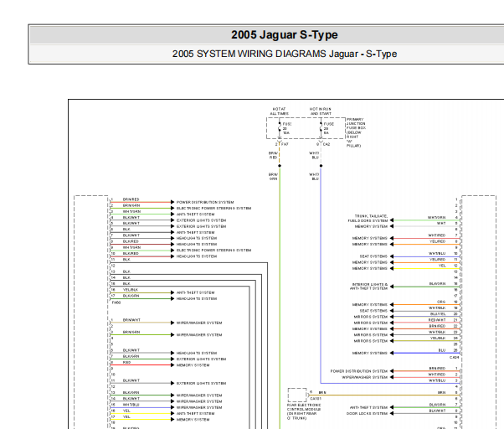Image resolution: width=504 pixels, height=429 pixels.
Task: Click "MEMORY SYSTEM" on the red pin 8 wire
Action: pos(193,365)
